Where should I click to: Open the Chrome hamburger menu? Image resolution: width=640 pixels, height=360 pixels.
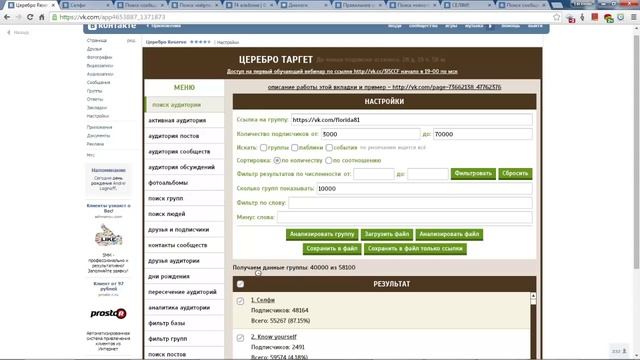pyautogui.click(x=633, y=17)
